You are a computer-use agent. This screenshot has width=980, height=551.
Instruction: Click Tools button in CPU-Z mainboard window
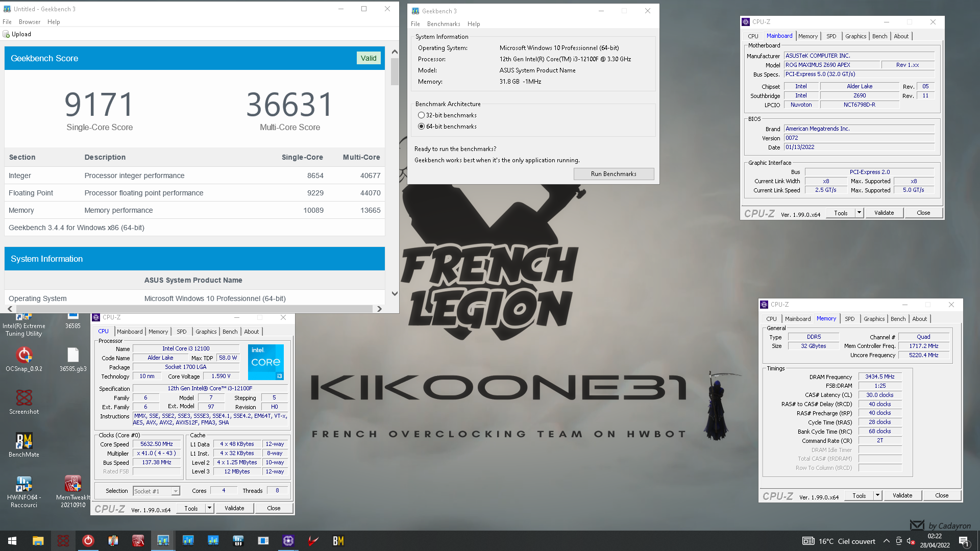point(841,213)
